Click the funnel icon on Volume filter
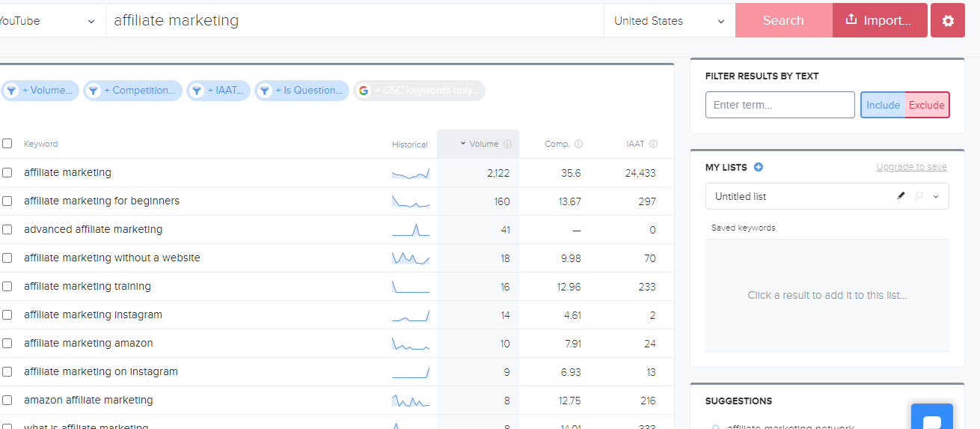 click(11, 91)
